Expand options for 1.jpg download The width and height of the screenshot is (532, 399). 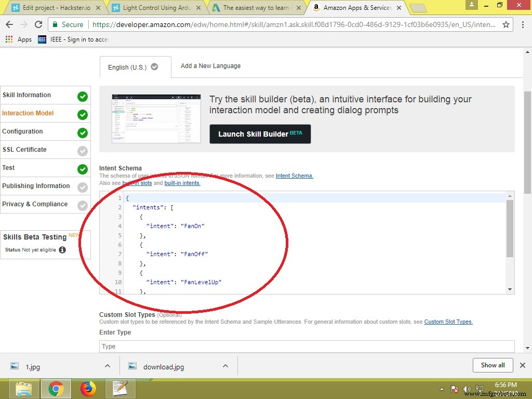pyautogui.click(x=108, y=366)
